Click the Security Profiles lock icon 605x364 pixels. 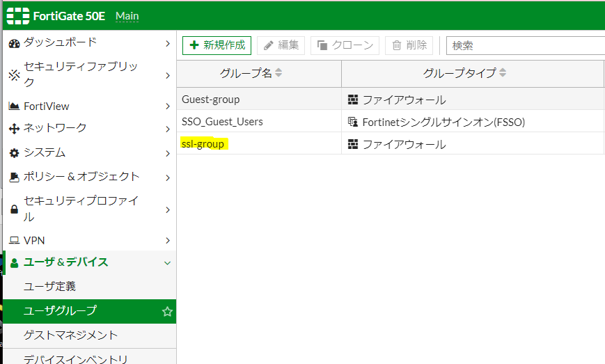15,209
